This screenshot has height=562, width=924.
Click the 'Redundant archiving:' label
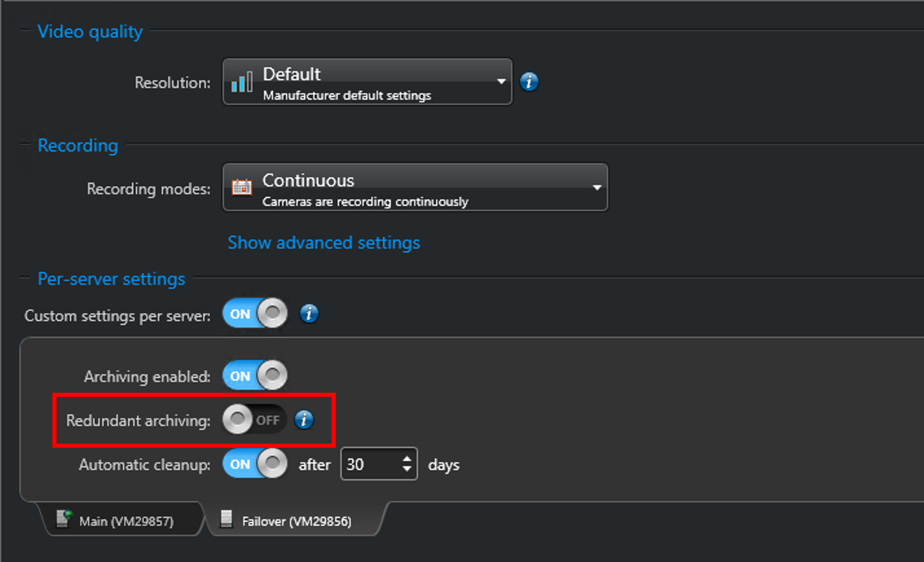pyautogui.click(x=138, y=421)
